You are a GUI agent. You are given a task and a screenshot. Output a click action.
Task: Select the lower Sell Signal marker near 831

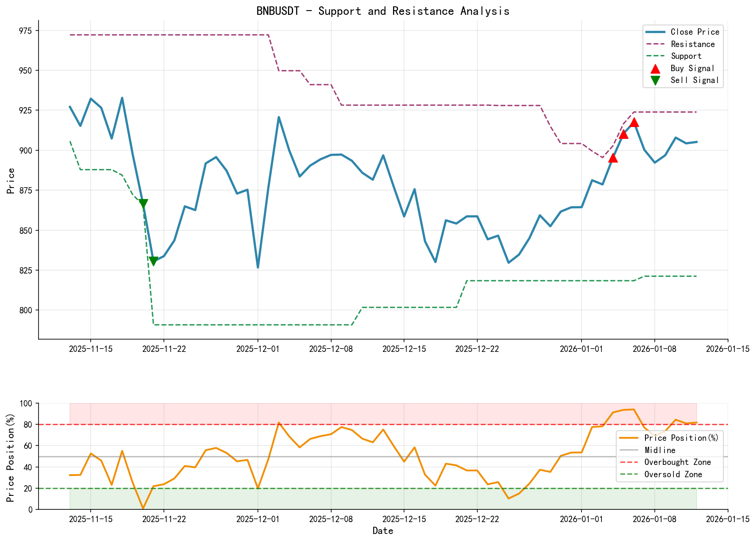pos(153,260)
